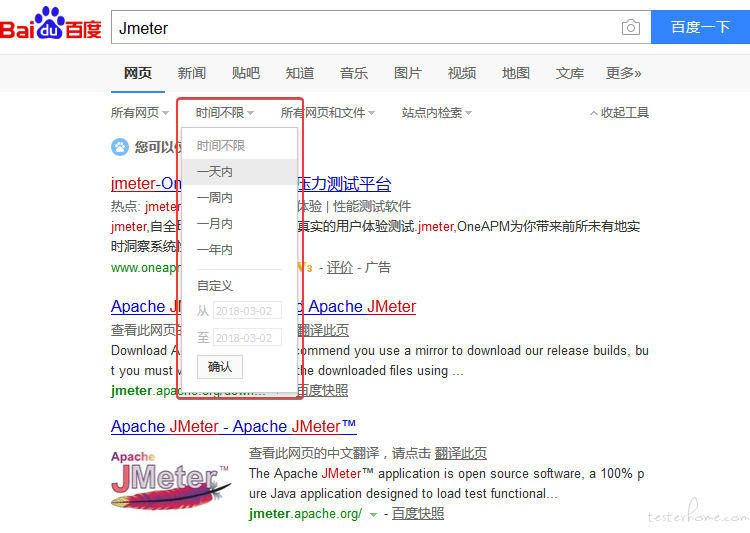Collapse search tools with 收起工具
This screenshot has height=533, width=750.
(619, 113)
